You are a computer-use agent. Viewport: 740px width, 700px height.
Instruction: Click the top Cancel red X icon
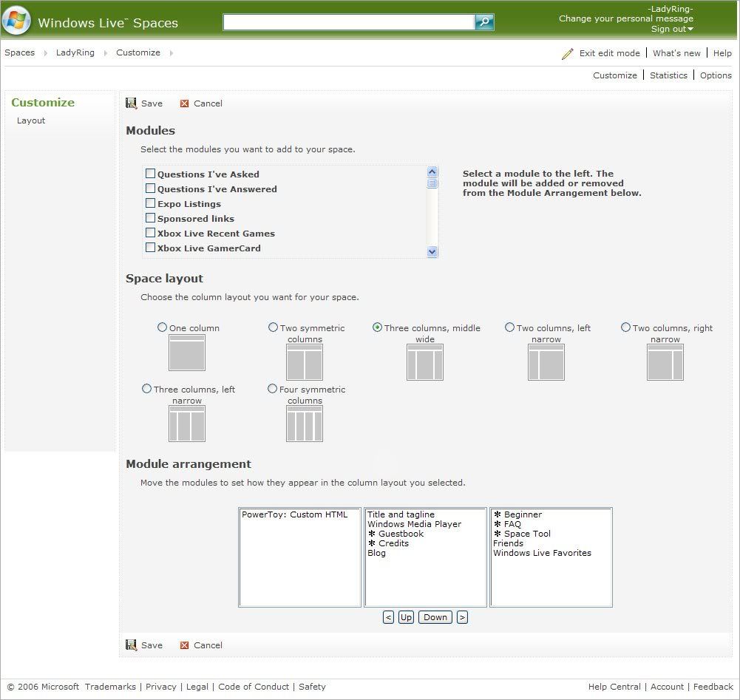tap(184, 103)
